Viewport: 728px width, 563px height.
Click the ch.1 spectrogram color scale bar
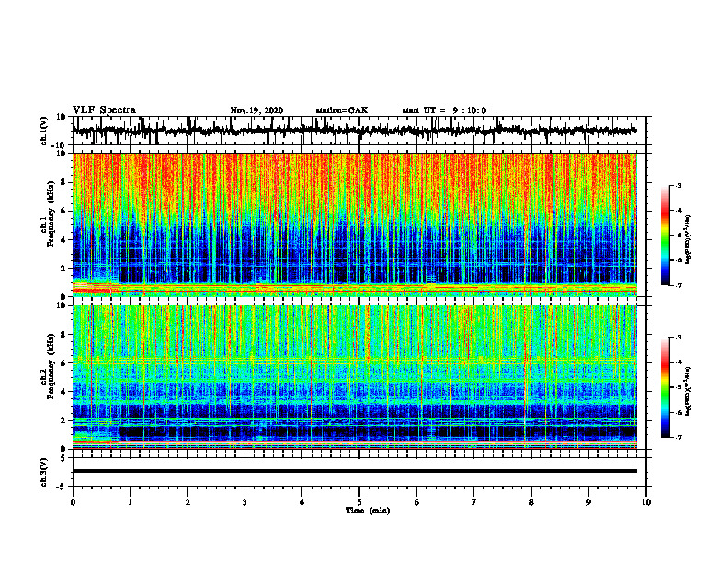665,236
